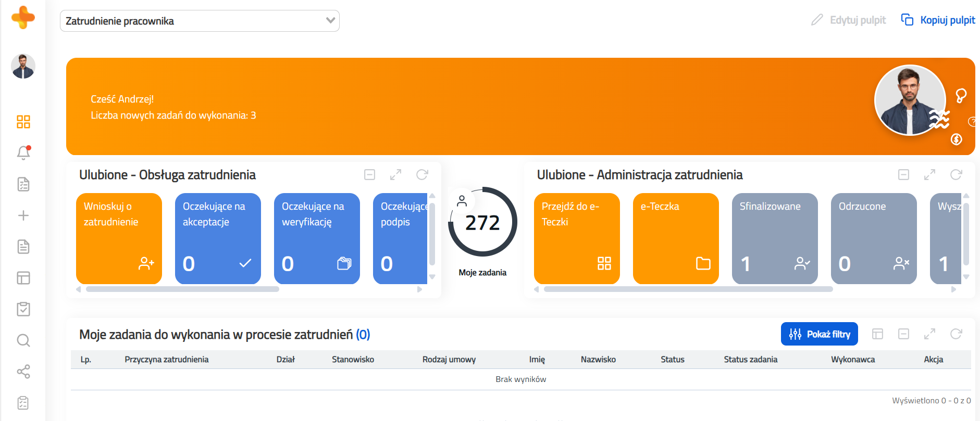Expand Ulubione - Administracja zatrudnienia to fullscreen

pos(930,175)
